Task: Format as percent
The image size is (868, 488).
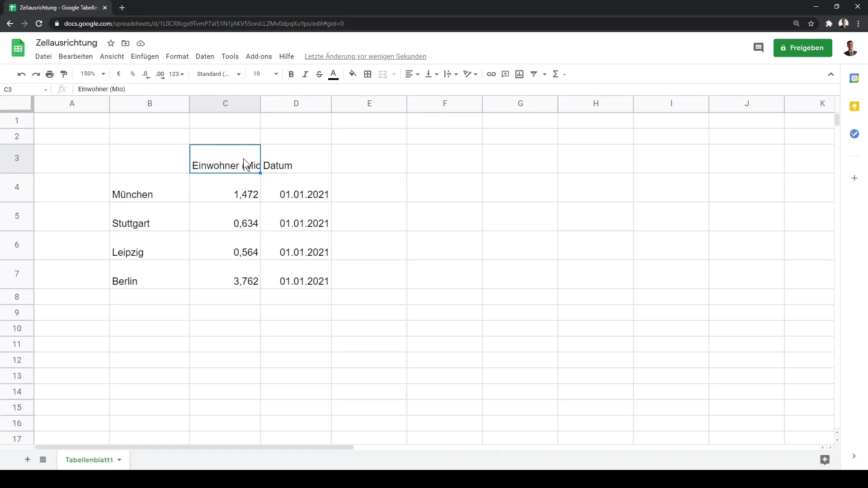Action: [132, 74]
